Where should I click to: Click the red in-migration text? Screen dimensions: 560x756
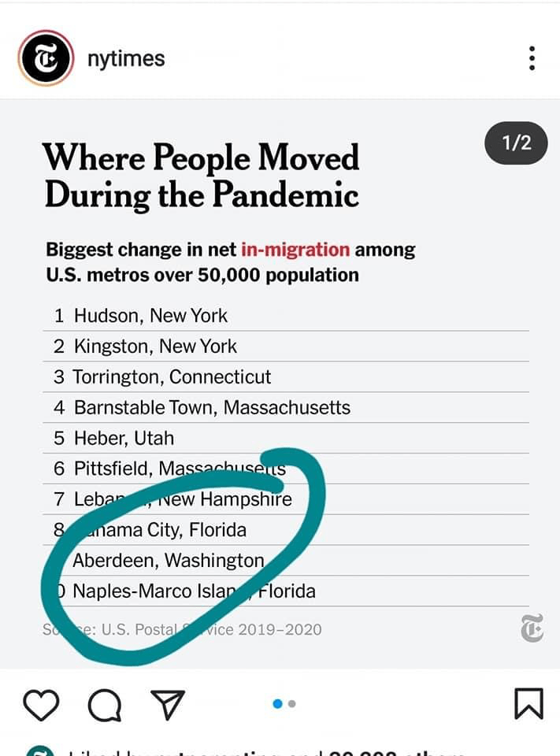[x=295, y=250]
